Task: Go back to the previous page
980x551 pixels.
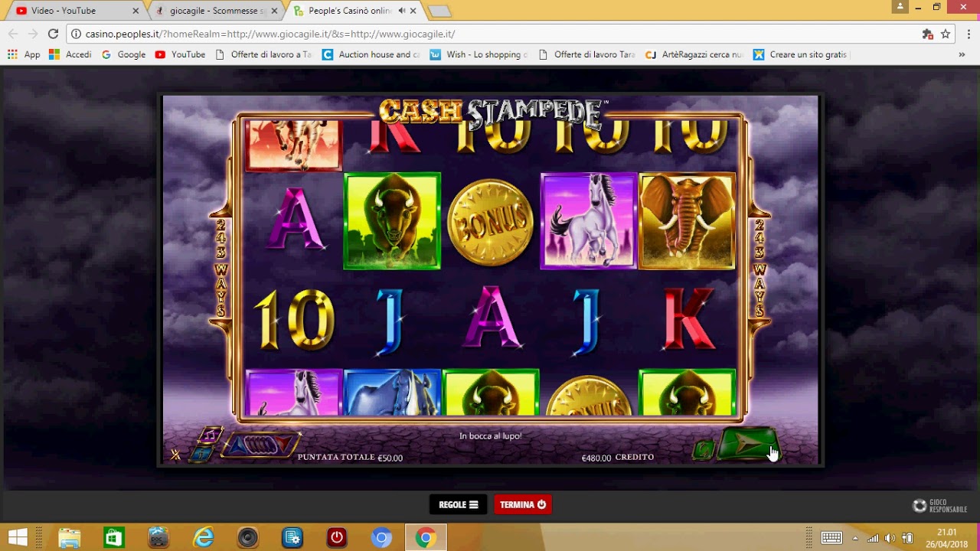Action: pos(12,34)
